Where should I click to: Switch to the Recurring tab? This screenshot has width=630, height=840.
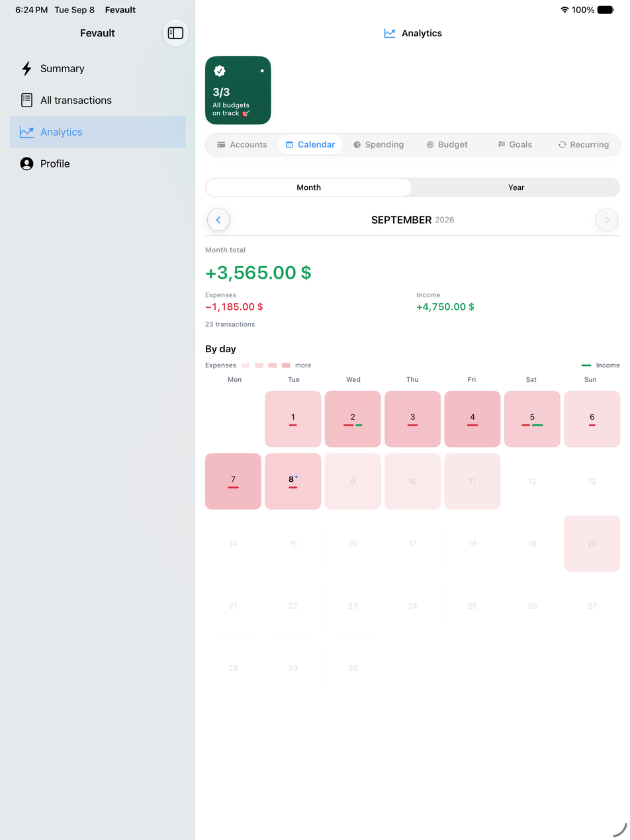[x=583, y=144]
